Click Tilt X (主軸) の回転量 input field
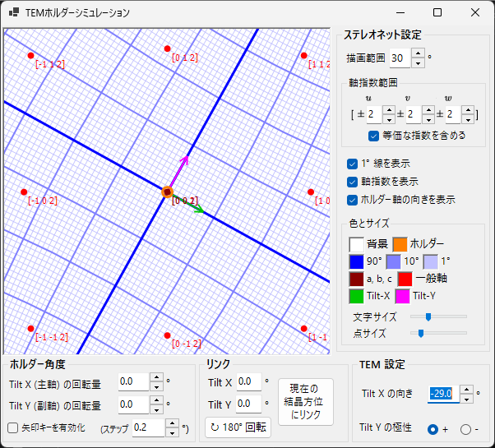The height and width of the screenshot is (448, 495). click(x=133, y=382)
